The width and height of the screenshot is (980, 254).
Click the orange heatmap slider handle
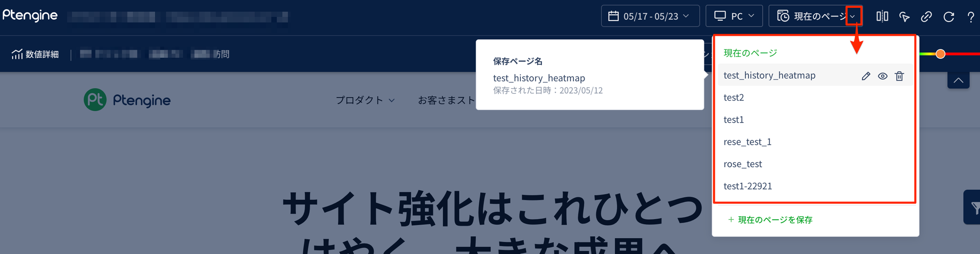940,54
